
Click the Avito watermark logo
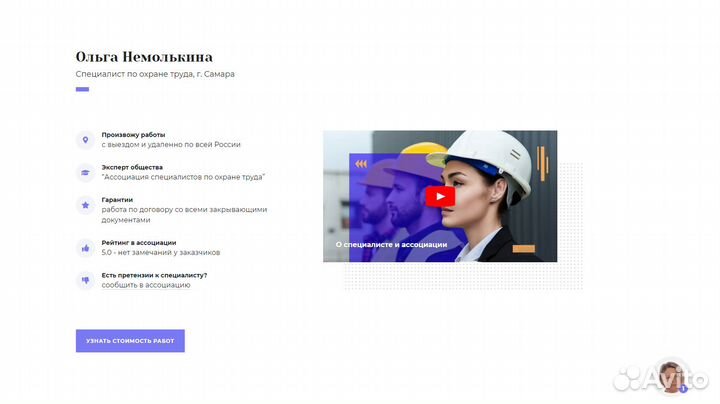click(660, 379)
